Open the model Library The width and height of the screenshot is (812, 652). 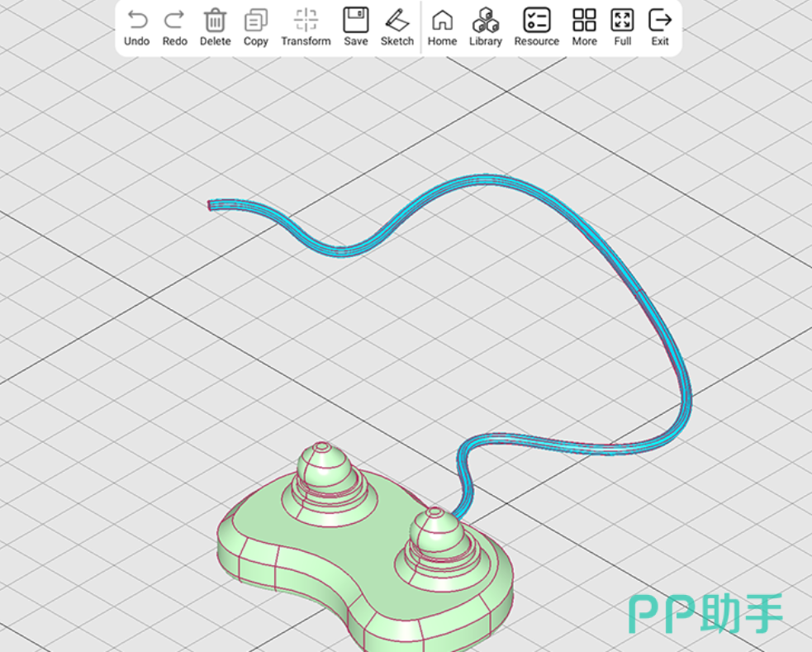[x=485, y=21]
